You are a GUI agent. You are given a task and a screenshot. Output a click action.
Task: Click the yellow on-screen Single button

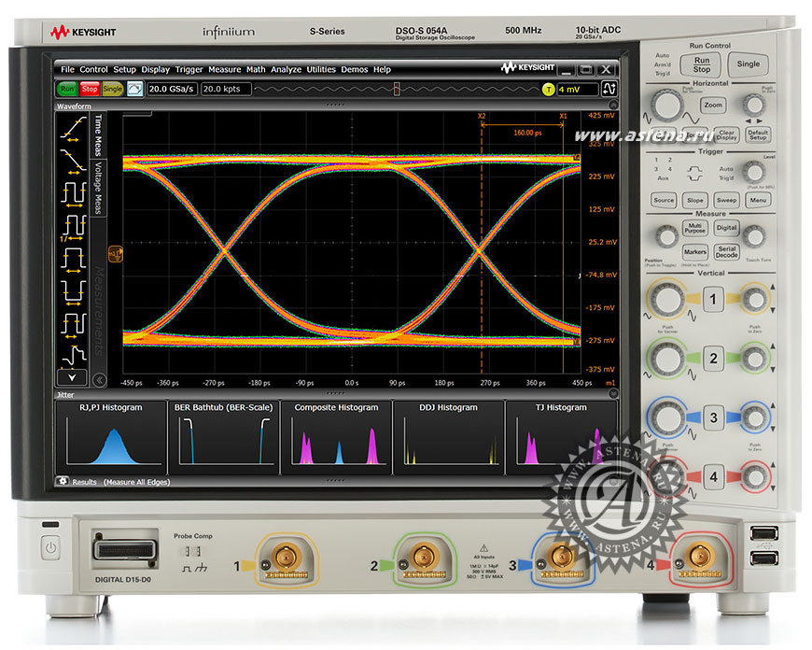(112, 89)
